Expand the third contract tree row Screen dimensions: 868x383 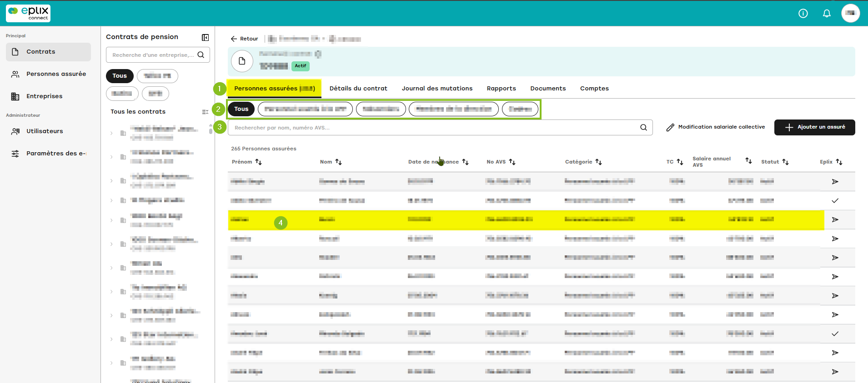pyautogui.click(x=111, y=181)
